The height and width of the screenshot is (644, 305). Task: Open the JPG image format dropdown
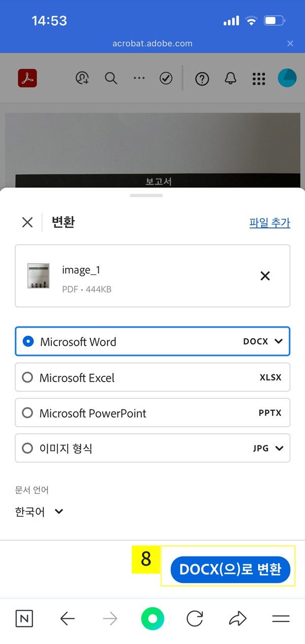tap(277, 448)
